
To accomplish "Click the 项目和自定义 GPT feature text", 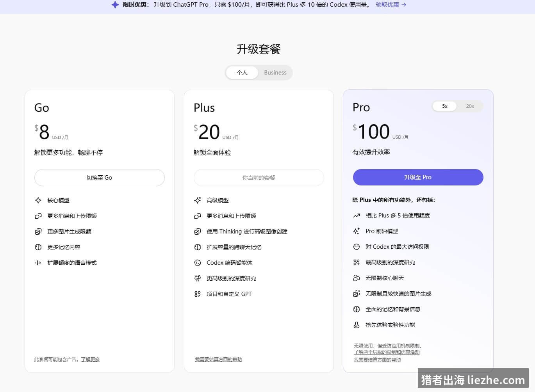I will [x=229, y=294].
